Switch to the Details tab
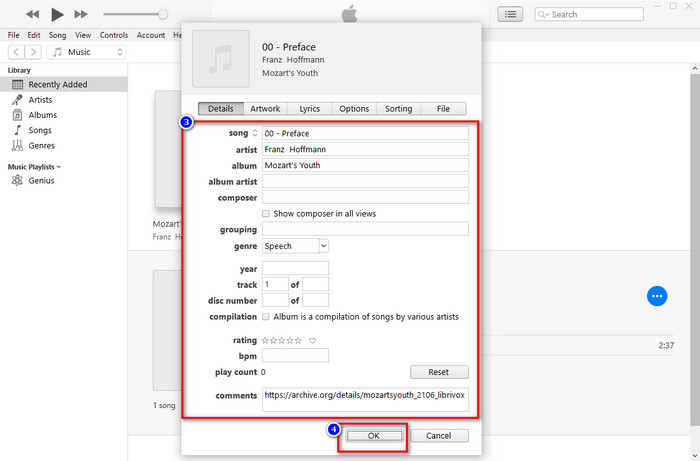700x461 pixels. 221,108
